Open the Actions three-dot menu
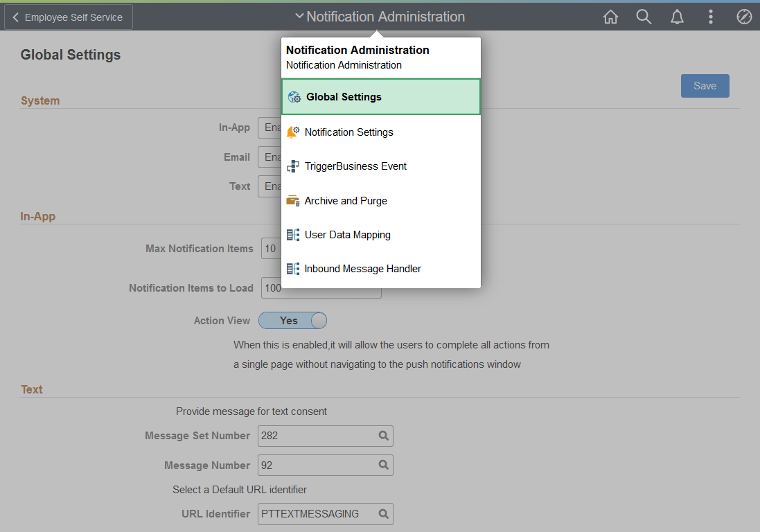Viewport: 760px width, 532px height. (x=711, y=17)
